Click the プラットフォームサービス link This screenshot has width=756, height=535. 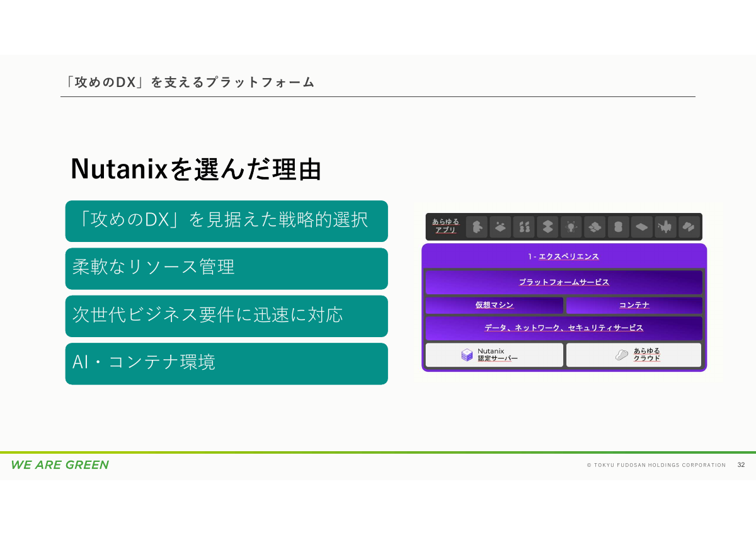click(x=564, y=282)
